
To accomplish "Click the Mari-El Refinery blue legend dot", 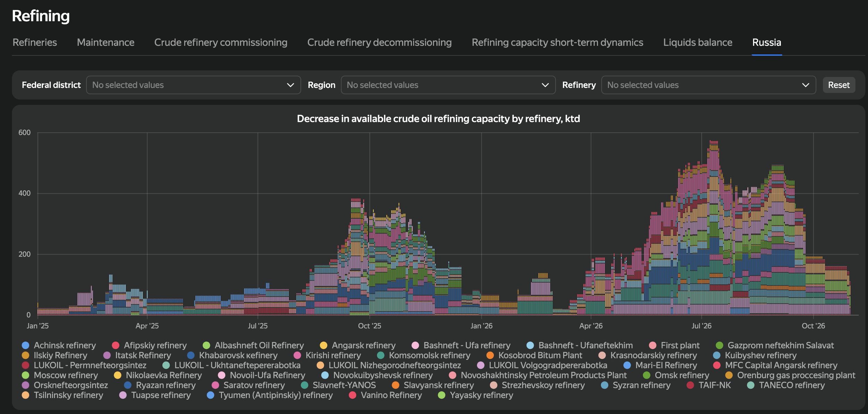I will coord(627,365).
